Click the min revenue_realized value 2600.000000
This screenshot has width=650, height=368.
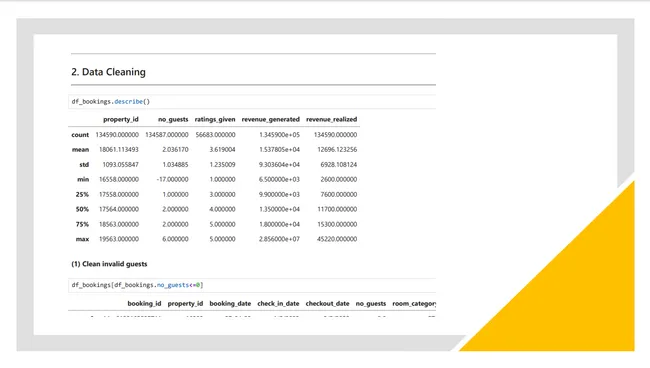coord(338,179)
